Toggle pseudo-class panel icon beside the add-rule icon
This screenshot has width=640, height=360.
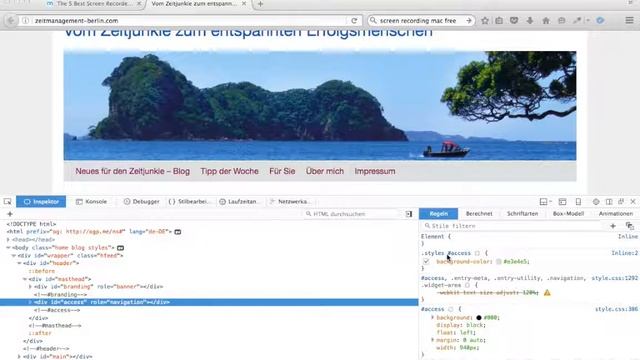pos(629,226)
